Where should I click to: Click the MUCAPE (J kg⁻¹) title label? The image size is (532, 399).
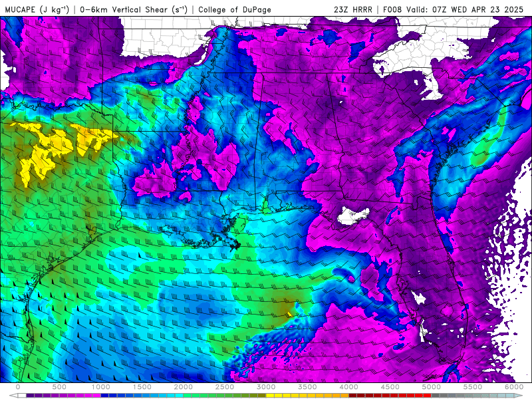[x=37, y=9]
